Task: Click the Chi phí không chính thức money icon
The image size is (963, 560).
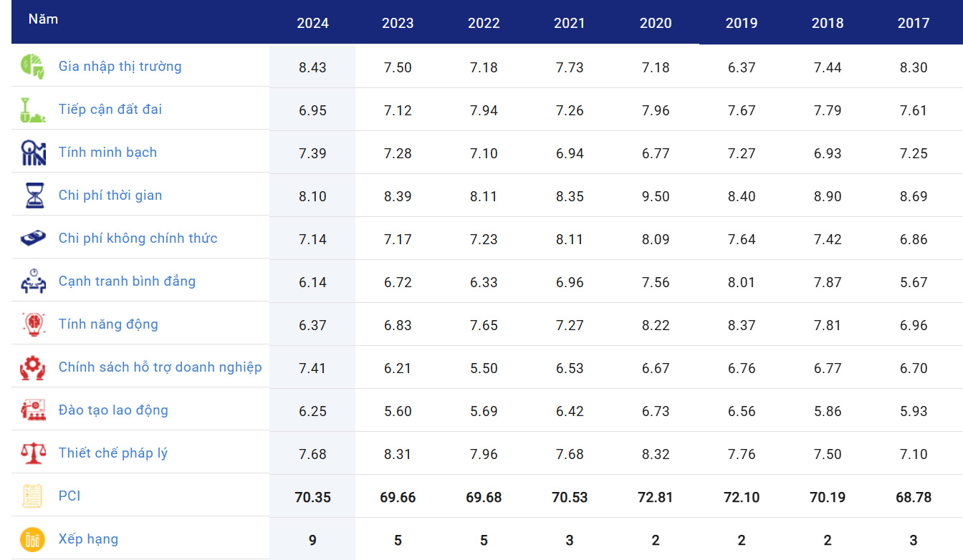Action: (33, 238)
